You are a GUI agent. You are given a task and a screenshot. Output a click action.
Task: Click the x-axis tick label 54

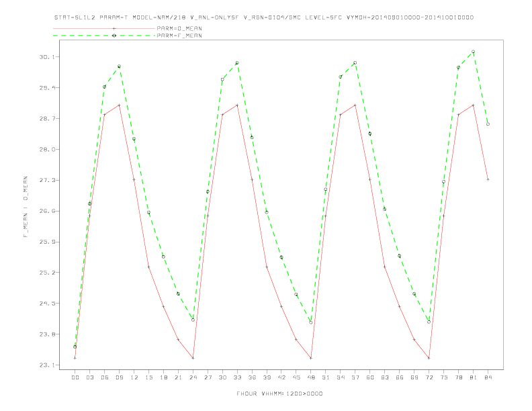341,377
